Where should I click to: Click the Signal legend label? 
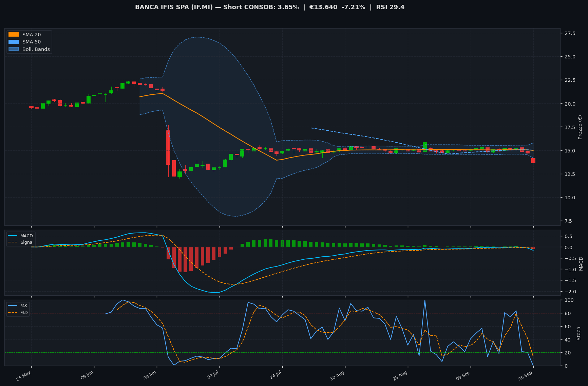coord(27,242)
